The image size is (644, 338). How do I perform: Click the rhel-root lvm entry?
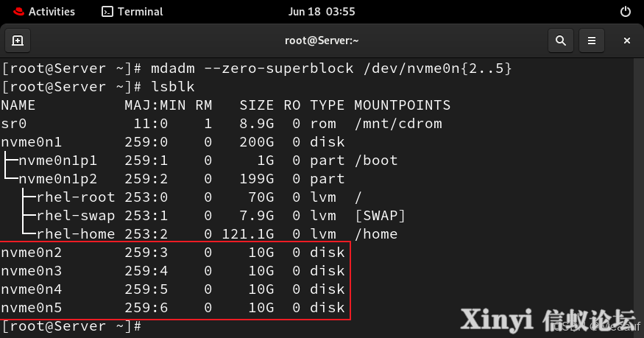pos(76,197)
